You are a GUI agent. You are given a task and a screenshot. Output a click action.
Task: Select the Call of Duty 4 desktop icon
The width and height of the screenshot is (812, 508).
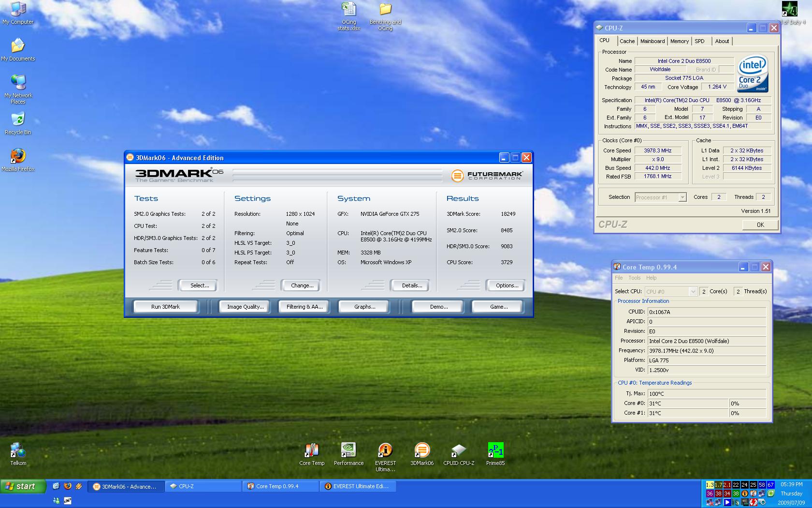point(790,13)
